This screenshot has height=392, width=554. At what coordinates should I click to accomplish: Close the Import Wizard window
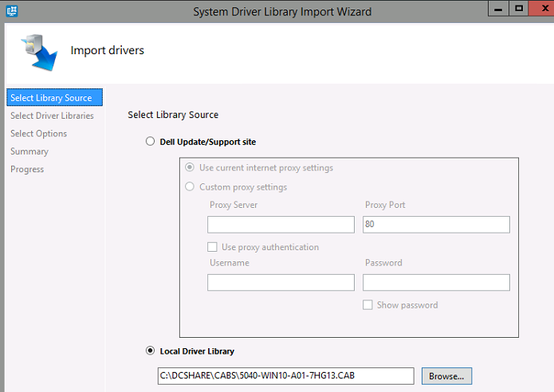(x=543, y=9)
